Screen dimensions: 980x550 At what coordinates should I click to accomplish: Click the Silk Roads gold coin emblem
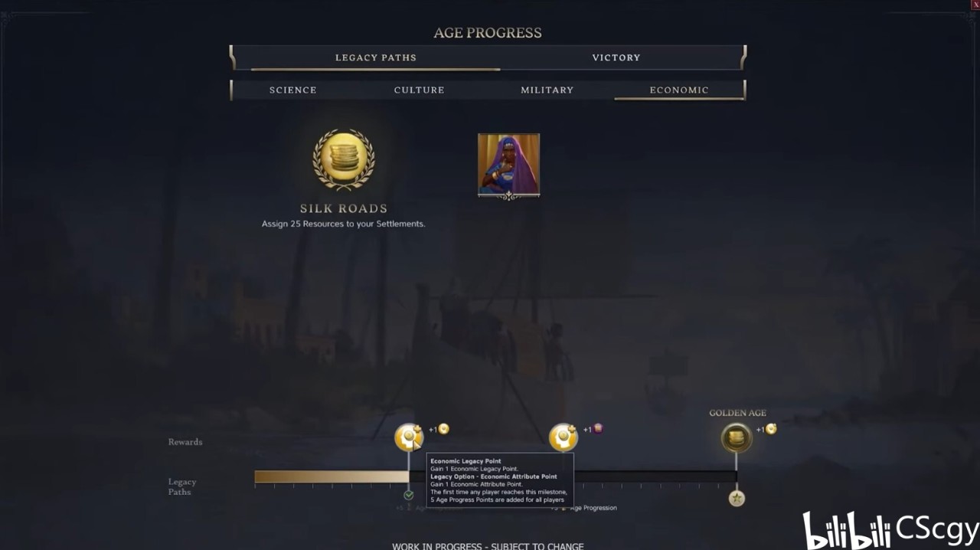tap(343, 160)
